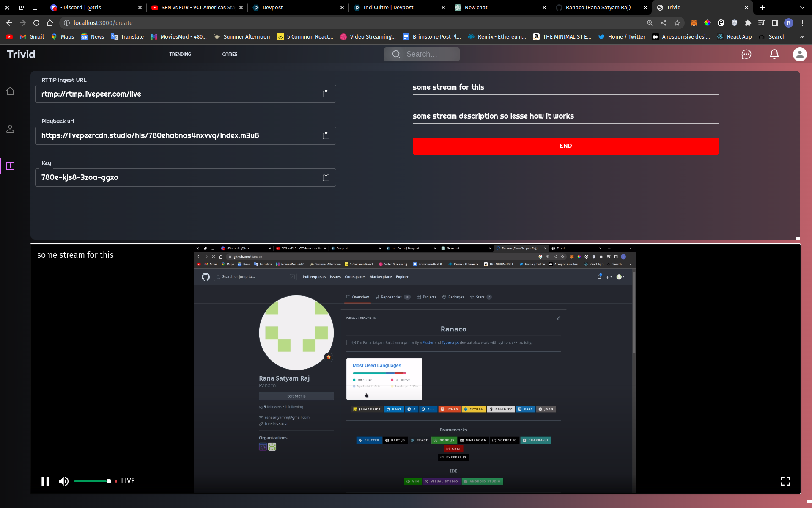
Task: Copy the Playback url to clipboard
Action: point(326,136)
